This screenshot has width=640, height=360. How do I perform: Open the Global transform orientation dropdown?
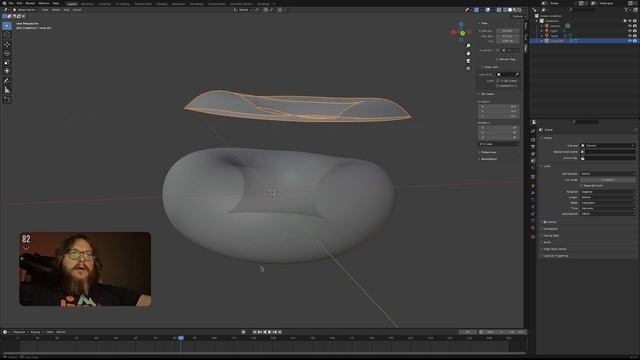(243, 10)
